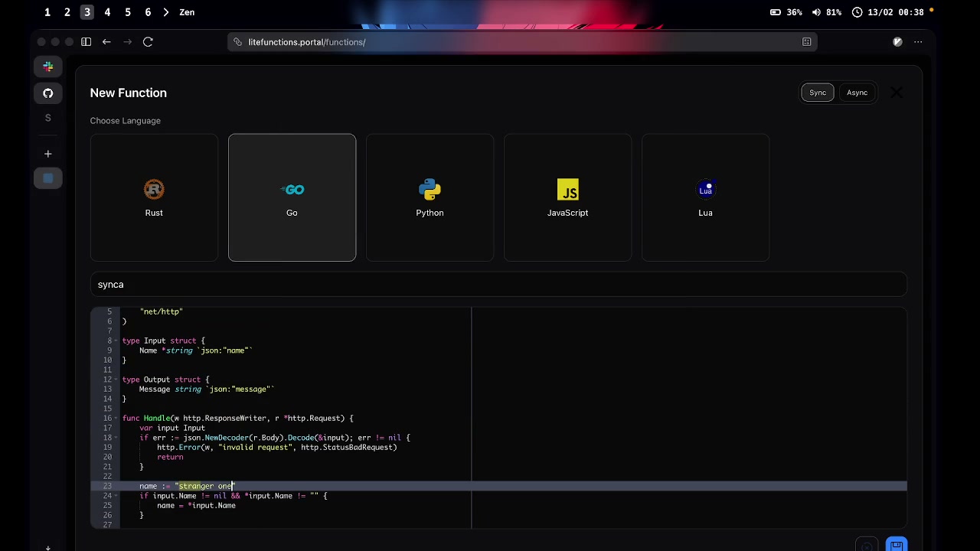
Task: Save the function with the blue floppy icon
Action: pyautogui.click(x=897, y=545)
